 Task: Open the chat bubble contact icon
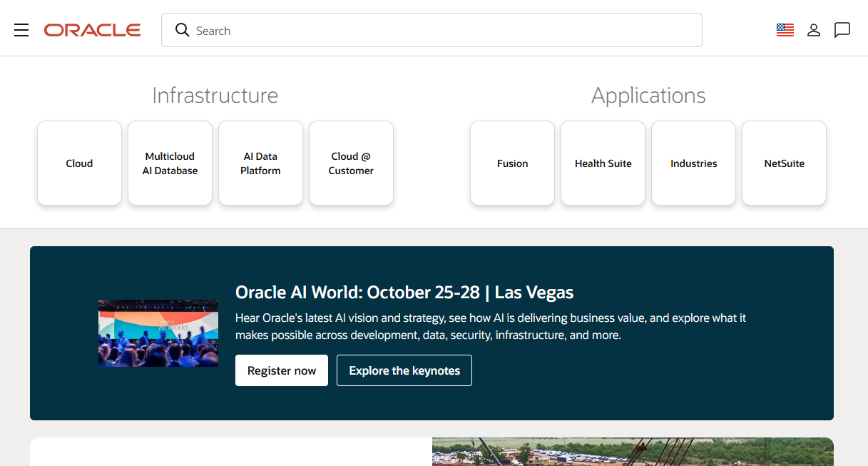(842, 30)
